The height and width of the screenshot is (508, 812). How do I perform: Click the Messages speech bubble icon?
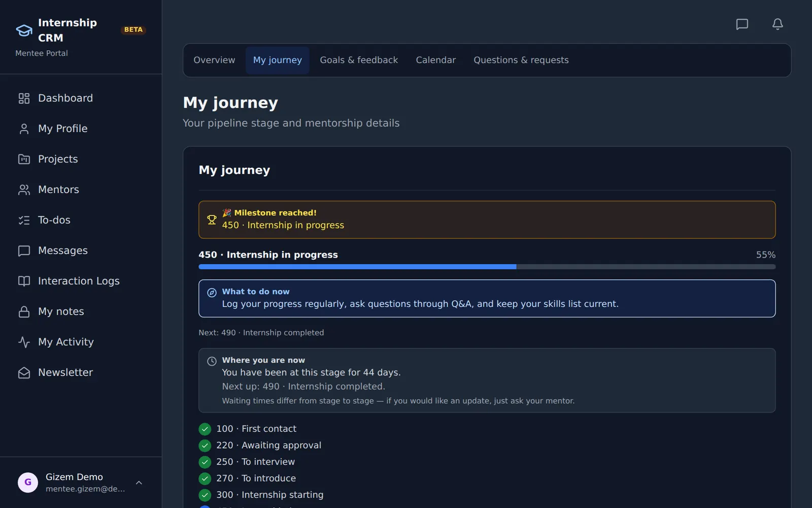pyautogui.click(x=24, y=250)
